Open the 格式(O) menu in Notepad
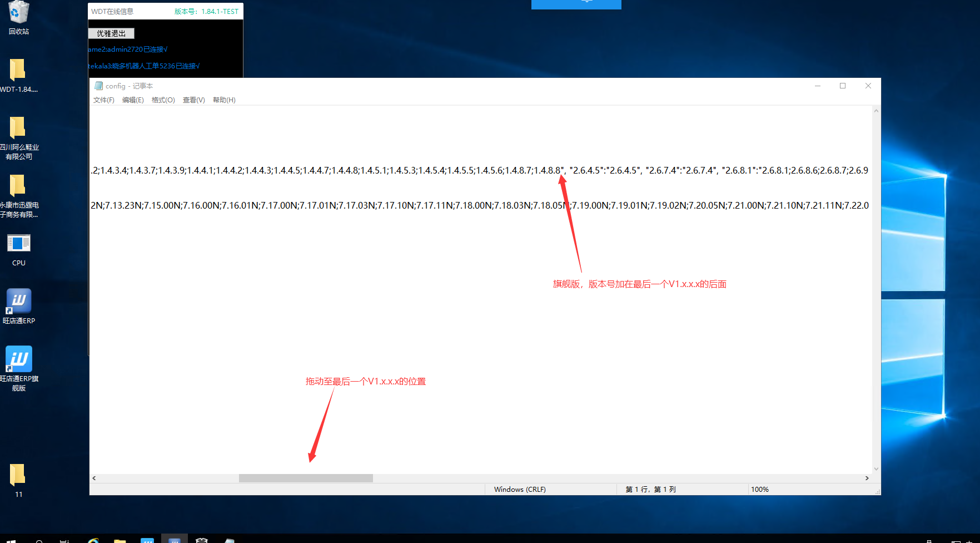 click(163, 100)
